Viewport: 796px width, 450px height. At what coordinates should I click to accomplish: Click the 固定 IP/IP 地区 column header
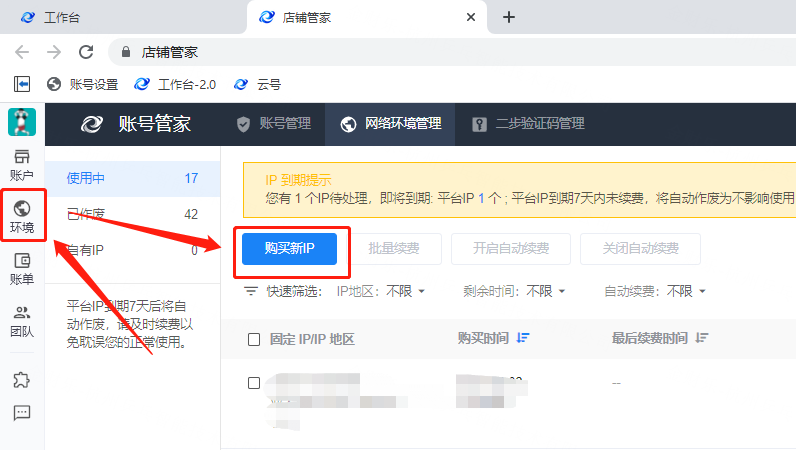click(312, 339)
